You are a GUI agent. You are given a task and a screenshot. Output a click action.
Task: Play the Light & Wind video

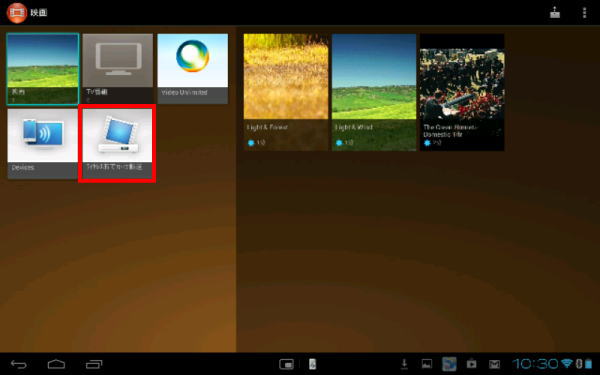click(374, 92)
